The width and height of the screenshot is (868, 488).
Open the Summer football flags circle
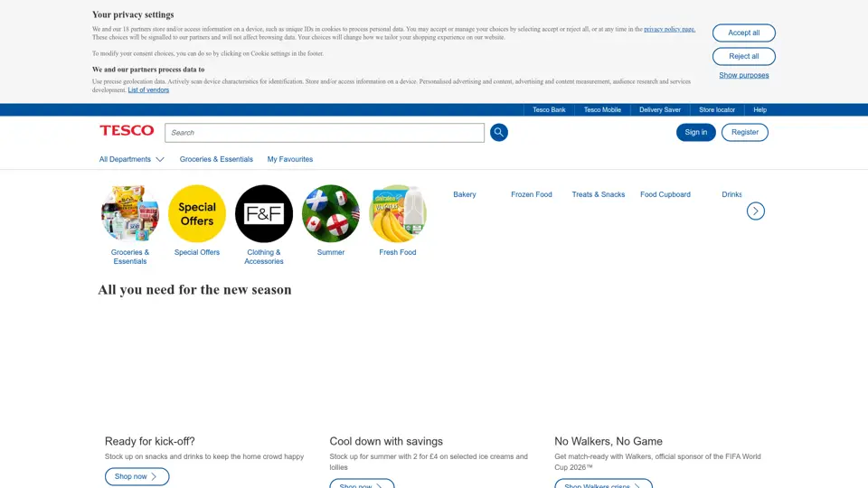click(x=331, y=213)
